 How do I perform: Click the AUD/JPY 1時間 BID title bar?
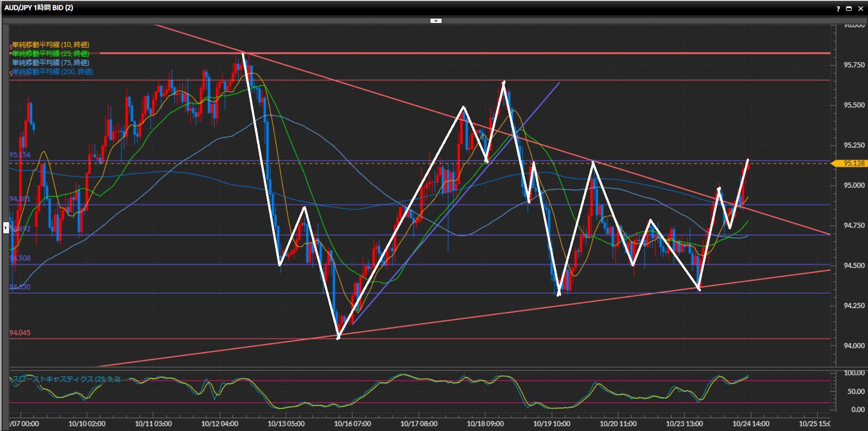pos(39,8)
